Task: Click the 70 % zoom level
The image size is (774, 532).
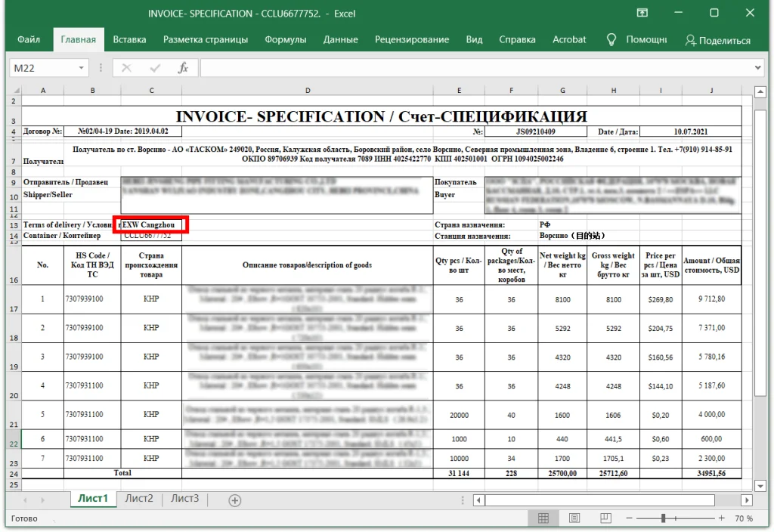Action: (x=744, y=518)
